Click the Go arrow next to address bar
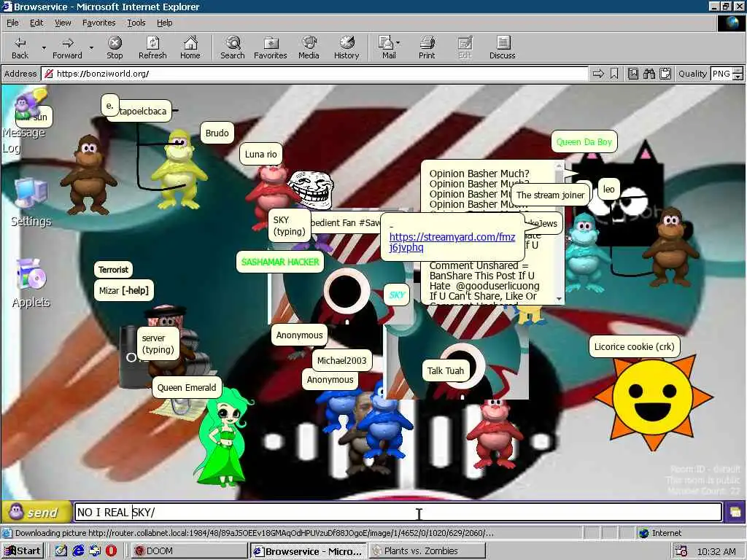 point(598,74)
